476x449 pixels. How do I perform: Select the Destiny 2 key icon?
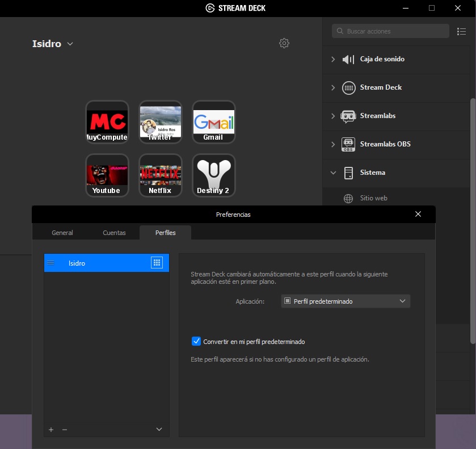(214, 175)
